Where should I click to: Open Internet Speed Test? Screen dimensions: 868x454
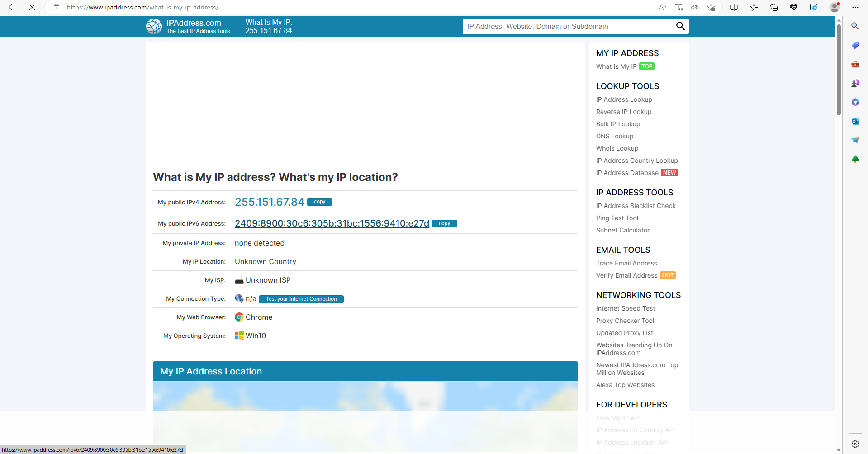[x=626, y=308]
